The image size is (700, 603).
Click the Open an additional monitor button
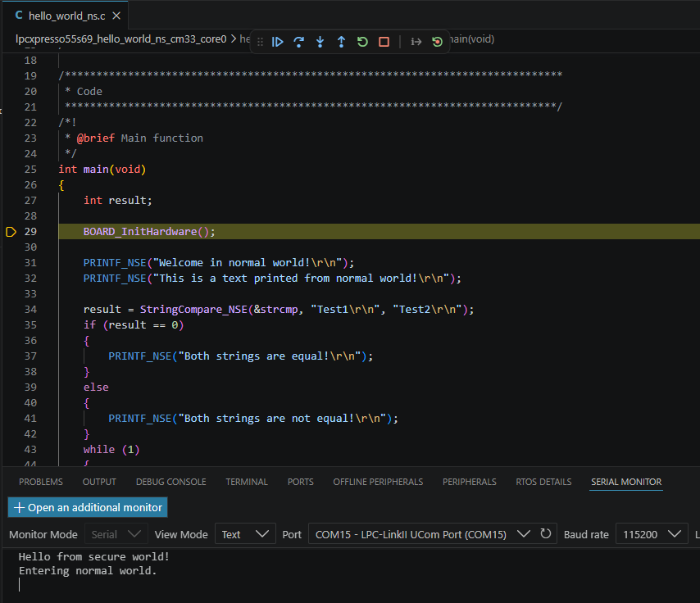(x=87, y=507)
